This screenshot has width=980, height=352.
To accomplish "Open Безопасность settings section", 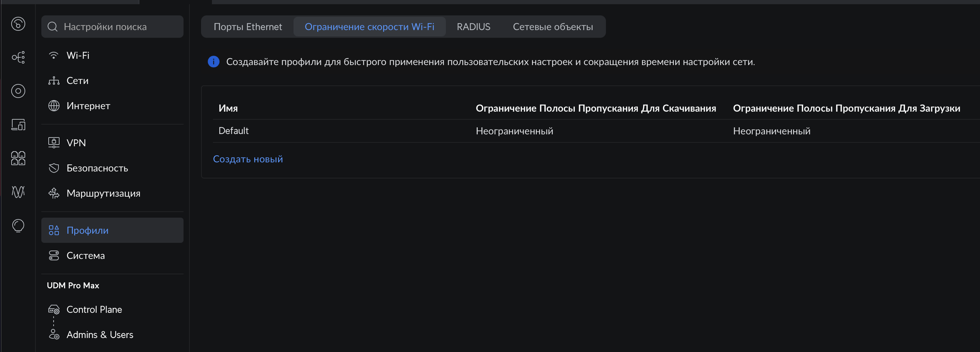I will 97,168.
